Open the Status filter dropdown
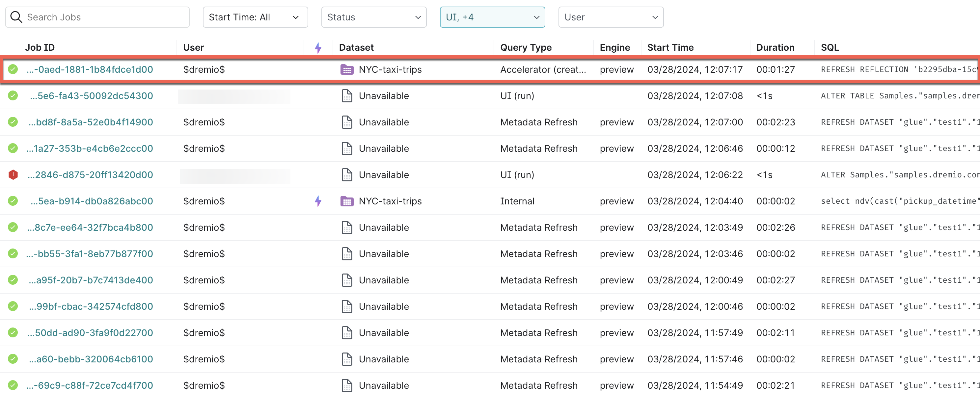Image resolution: width=980 pixels, height=393 pixels. [373, 17]
